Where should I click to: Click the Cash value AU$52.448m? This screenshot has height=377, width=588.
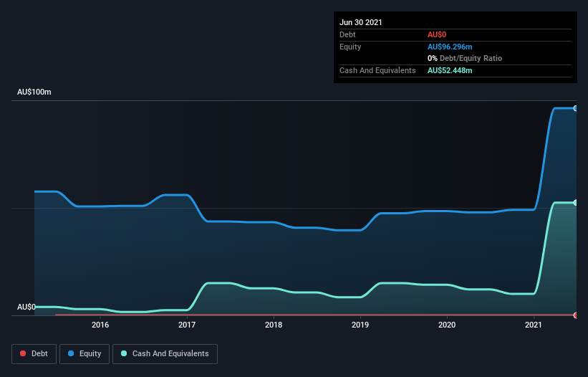click(450, 70)
